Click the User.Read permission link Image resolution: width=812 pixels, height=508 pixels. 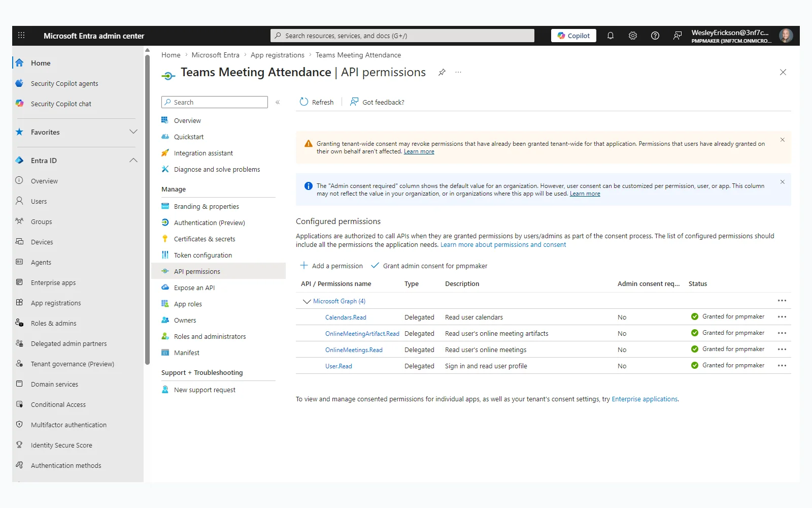click(339, 366)
